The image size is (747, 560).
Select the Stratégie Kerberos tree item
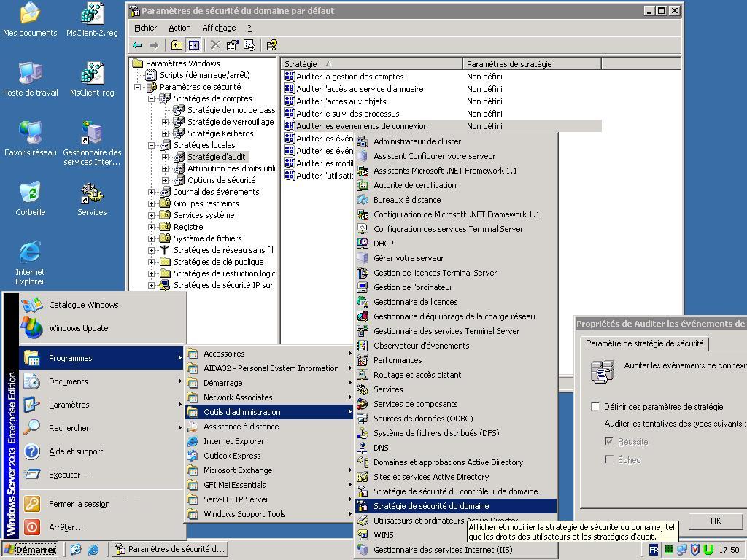point(220,133)
